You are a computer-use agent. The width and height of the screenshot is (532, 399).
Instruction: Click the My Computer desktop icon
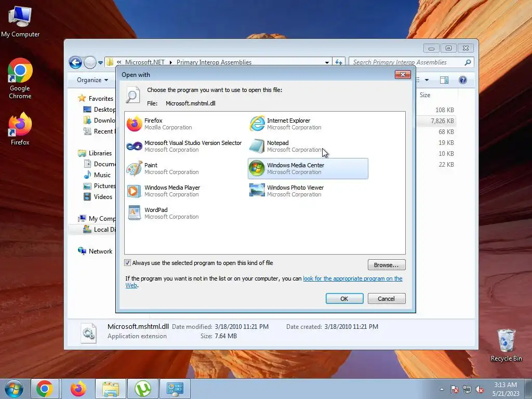(x=20, y=21)
